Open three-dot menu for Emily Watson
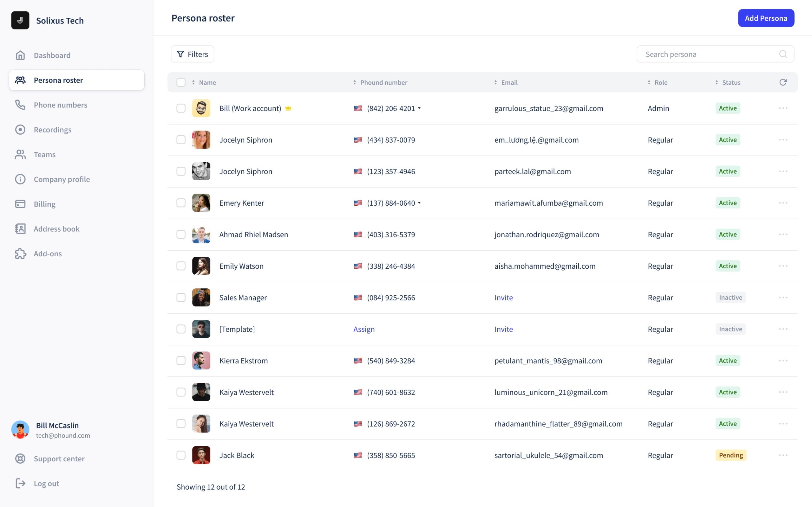 click(x=783, y=266)
